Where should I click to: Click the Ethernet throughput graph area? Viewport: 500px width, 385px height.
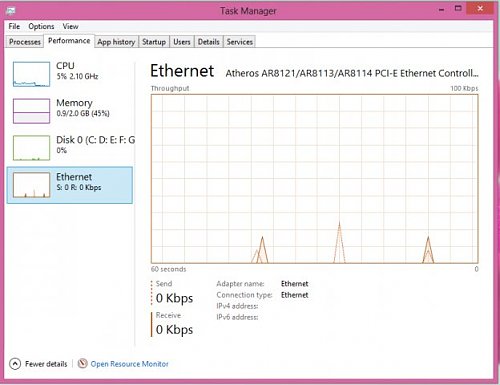[315, 179]
